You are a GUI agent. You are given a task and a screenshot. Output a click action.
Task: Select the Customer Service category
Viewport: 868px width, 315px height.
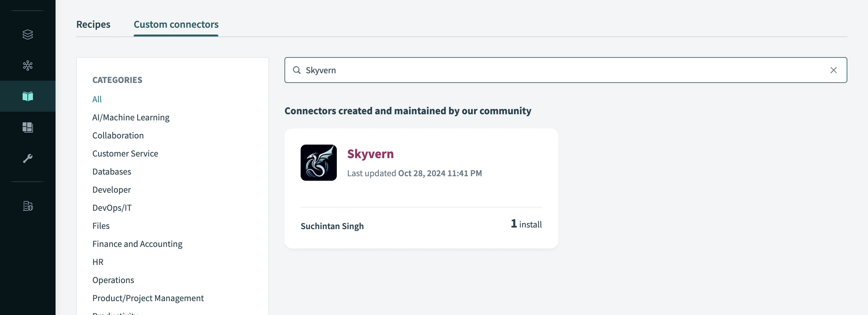(x=125, y=153)
